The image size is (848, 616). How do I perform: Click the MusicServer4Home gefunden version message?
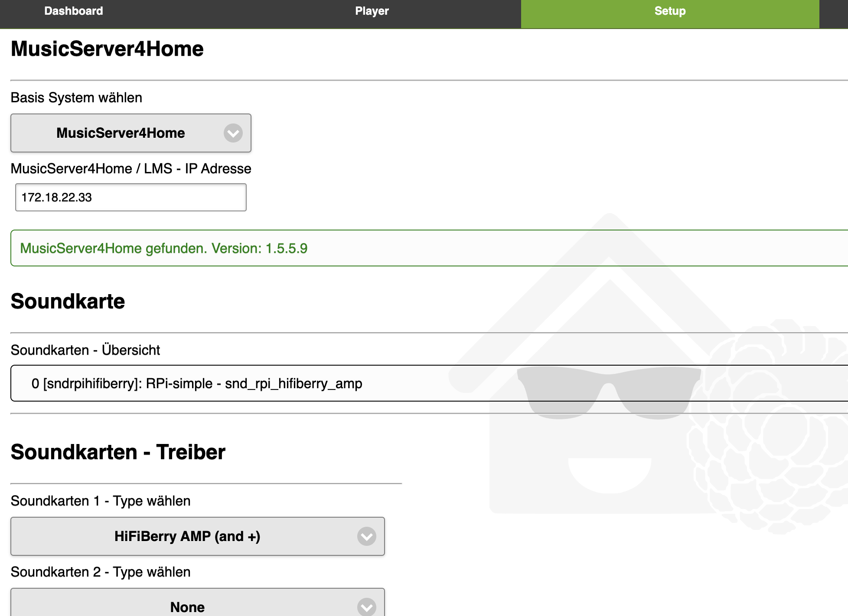(164, 248)
